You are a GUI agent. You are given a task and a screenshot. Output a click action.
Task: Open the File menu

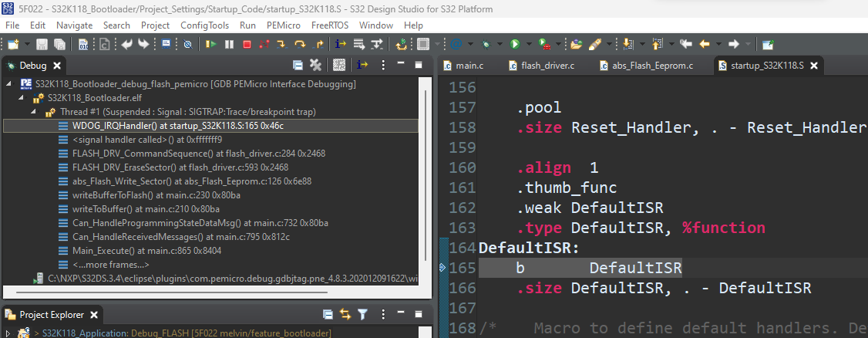tap(12, 25)
